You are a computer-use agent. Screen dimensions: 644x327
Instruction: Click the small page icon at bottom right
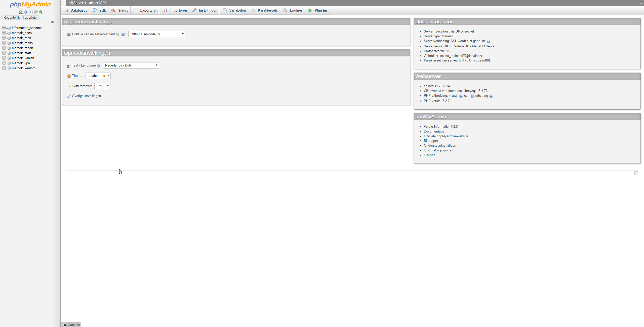pyautogui.click(x=636, y=173)
